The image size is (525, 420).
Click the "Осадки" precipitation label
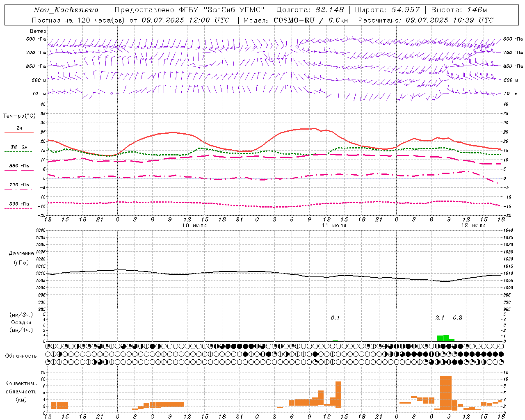[x=21, y=322]
